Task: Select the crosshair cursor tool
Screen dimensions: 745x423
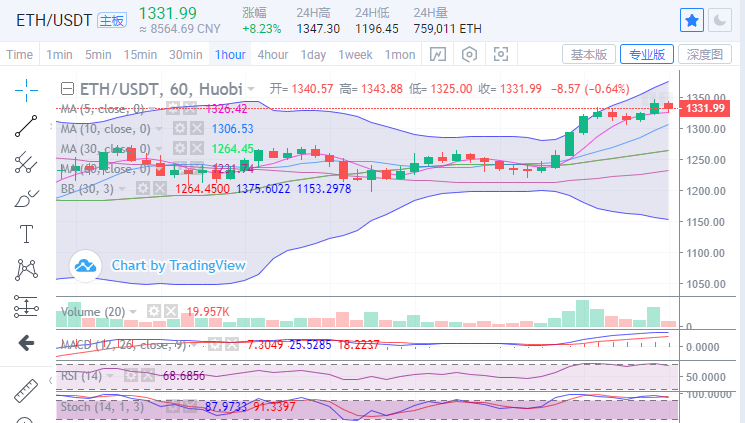Action: 26,90
